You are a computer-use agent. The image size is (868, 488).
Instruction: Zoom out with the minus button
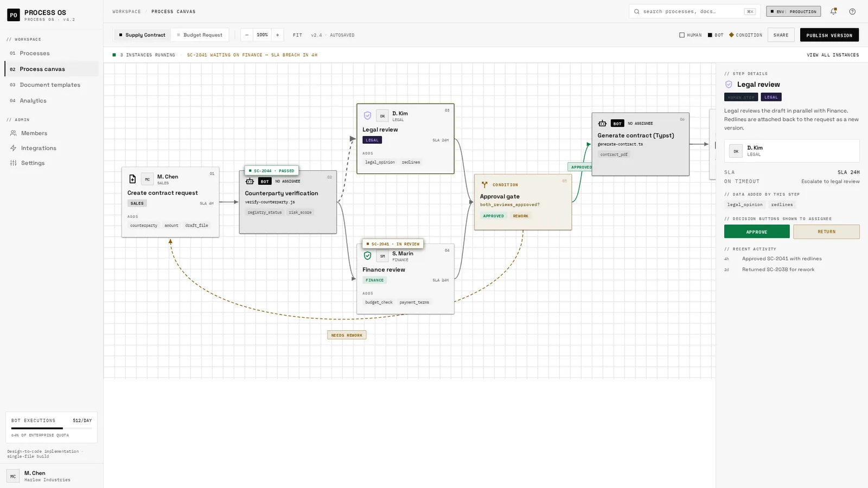[247, 35]
